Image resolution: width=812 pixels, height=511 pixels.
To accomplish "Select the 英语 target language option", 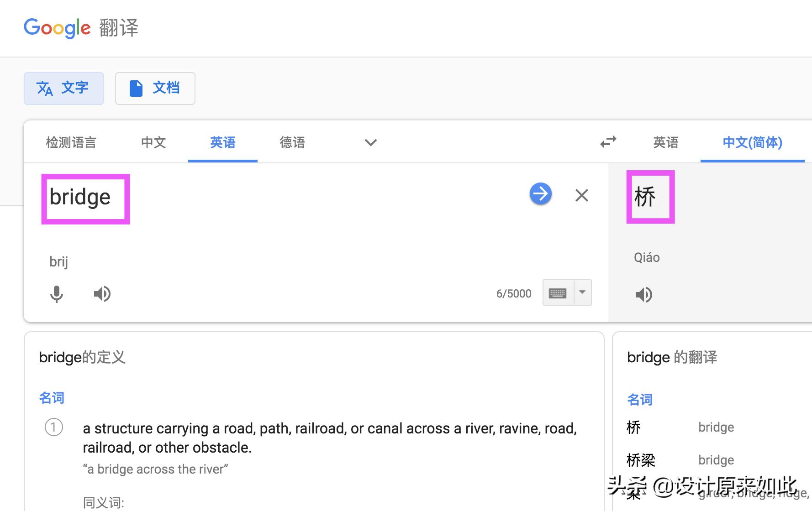I will 665,142.
